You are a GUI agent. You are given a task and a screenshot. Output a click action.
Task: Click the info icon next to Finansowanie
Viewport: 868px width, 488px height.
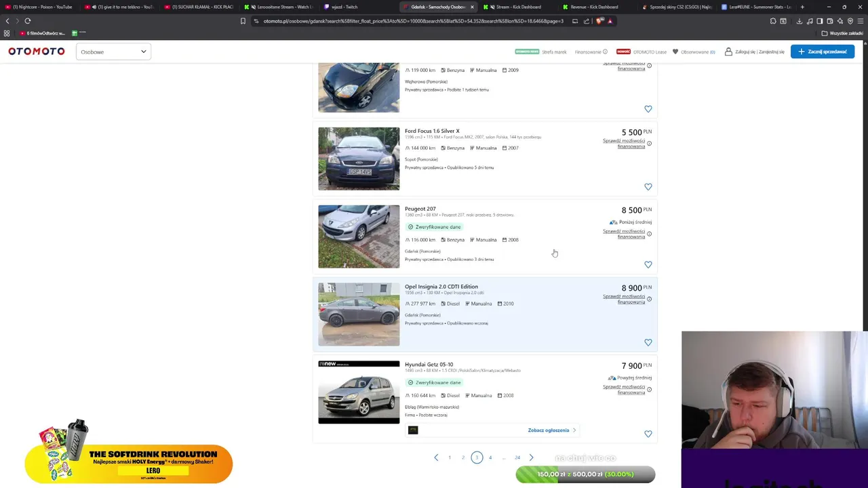coord(606,52)
